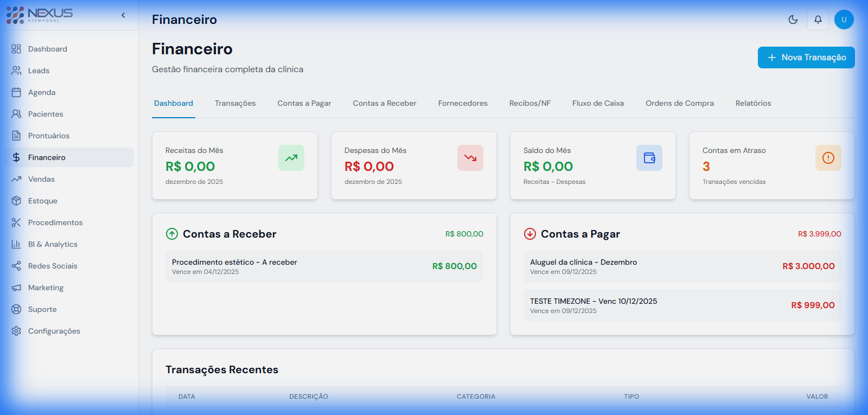The width and height of the screenshot is (868, 415).
Task: Click the Financeiro dollar sign icon
Action: 16,157
